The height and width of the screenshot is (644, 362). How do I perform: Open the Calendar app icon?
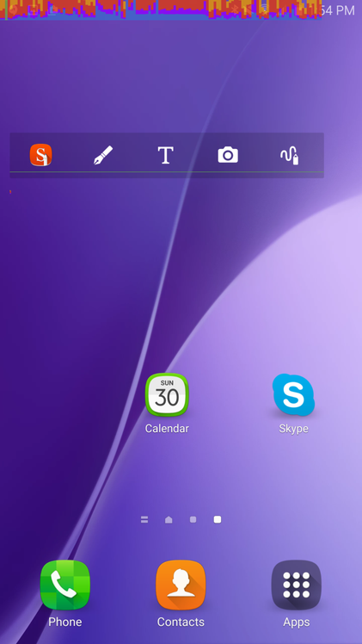click(x=167, y=394)
